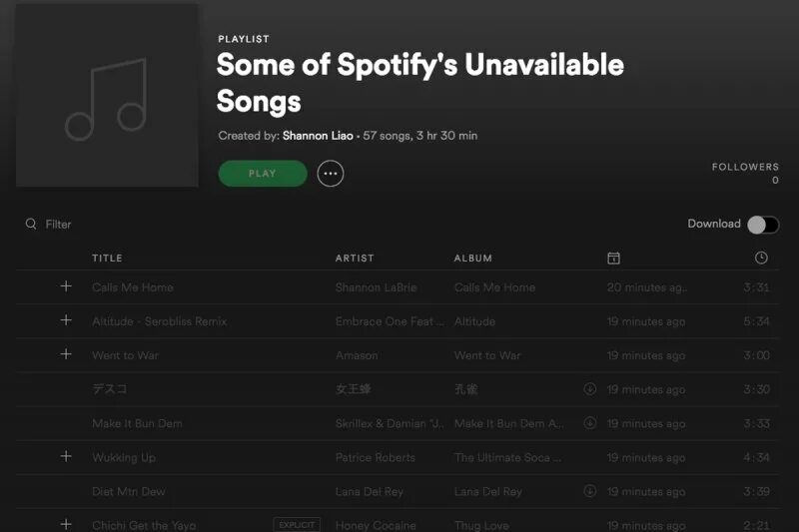The image size is (799, 532).
Task: Sort by the clock duration column icon
Action: tap(761, 259)
